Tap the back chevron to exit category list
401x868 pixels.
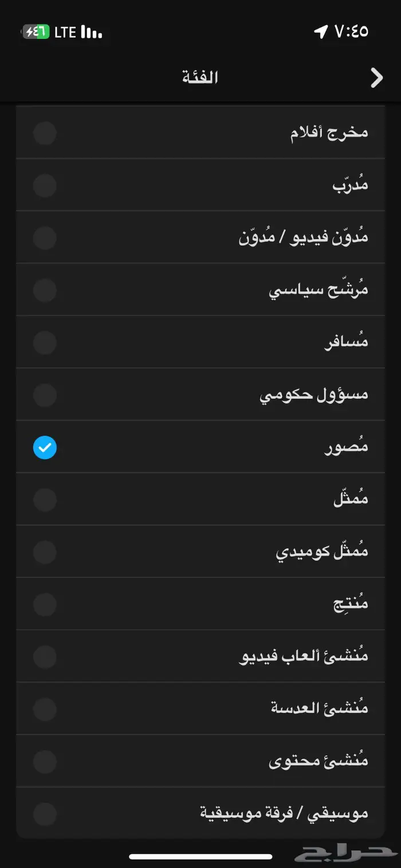pyautogui.click(x=376, y=77)
